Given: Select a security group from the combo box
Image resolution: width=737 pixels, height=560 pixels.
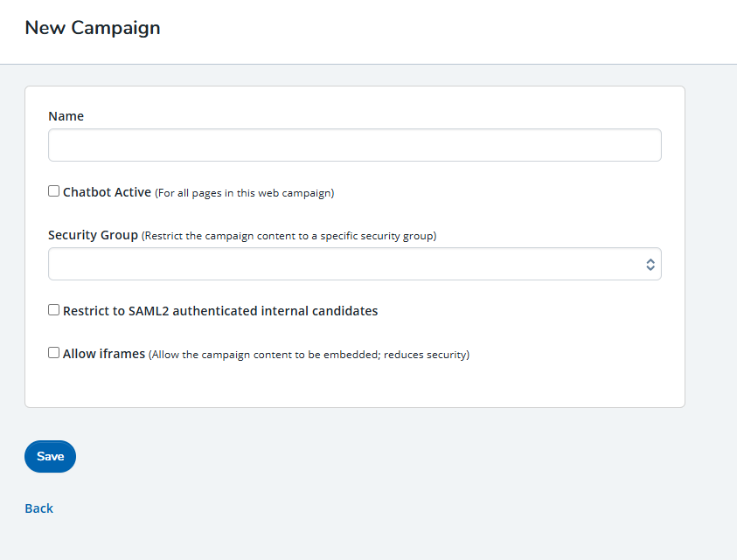Looking at the screenshot, I should 354,263.
